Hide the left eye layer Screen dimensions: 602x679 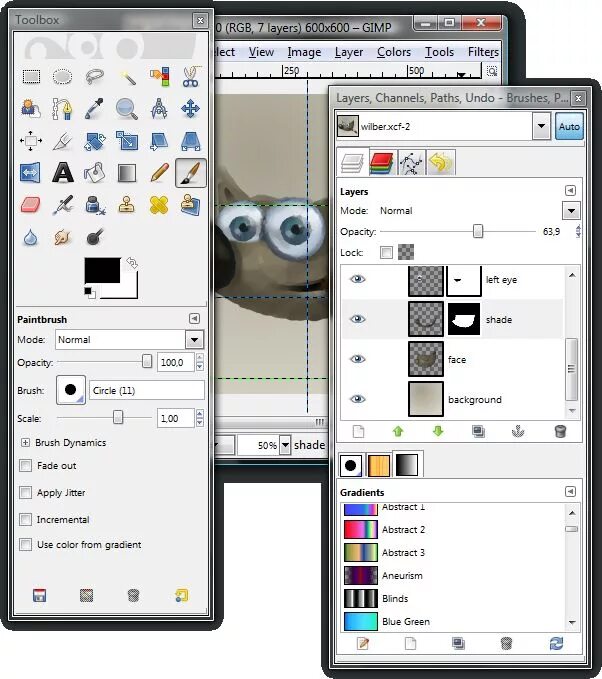click(357, 279)
